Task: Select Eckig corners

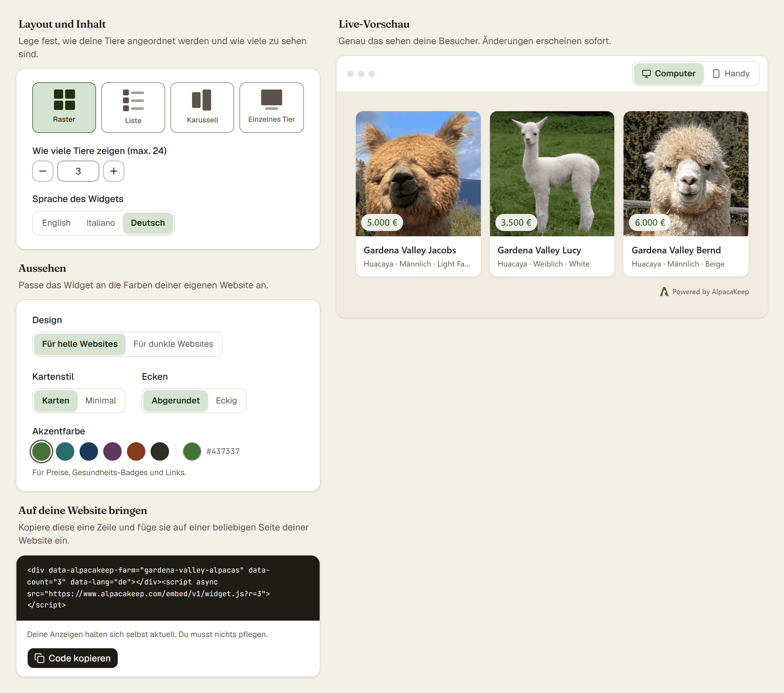Action: click(226, 400)
